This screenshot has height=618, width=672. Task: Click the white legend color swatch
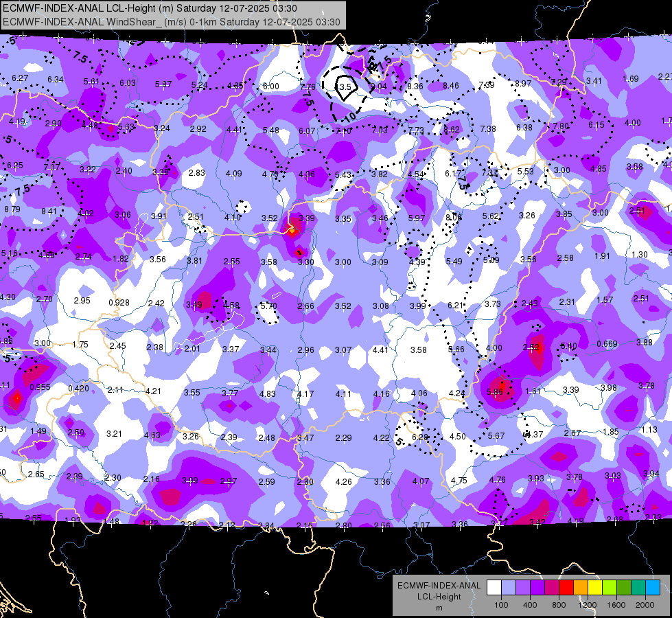[494, 588]
